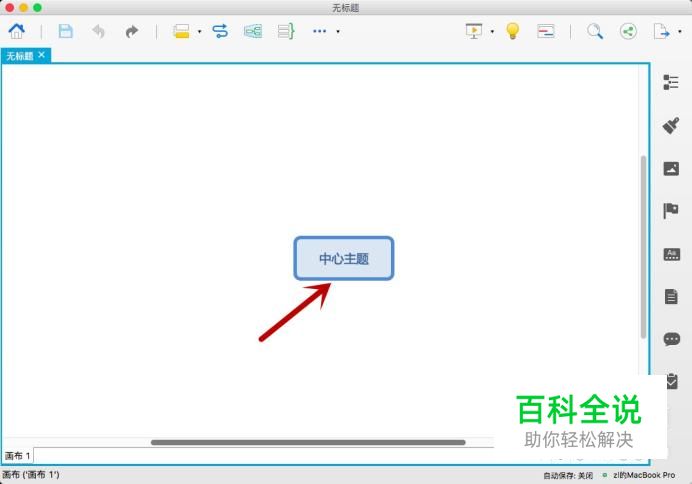Open the Gantt chart view
The width and height of the screenshot is (692, 484).
point(545,31)
